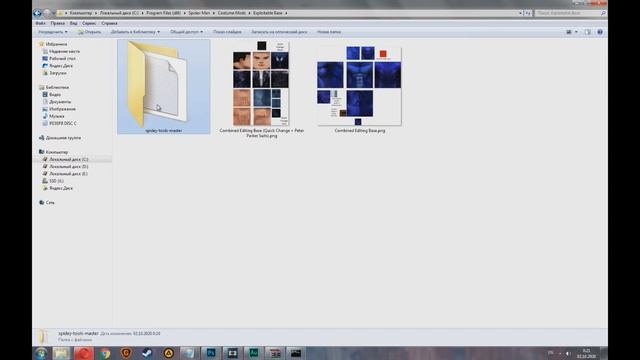Open the yellow triangle taskbar app

(169, 353)
